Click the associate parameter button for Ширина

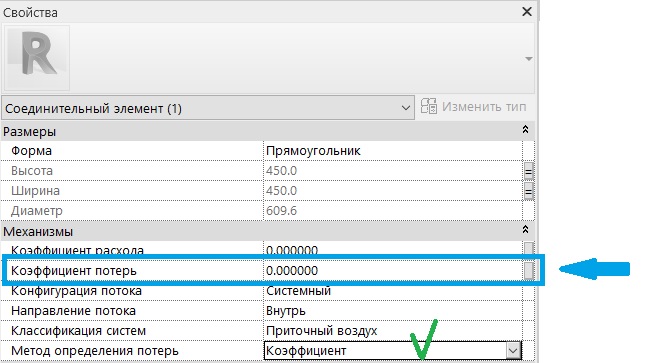[x=529, y=191]
